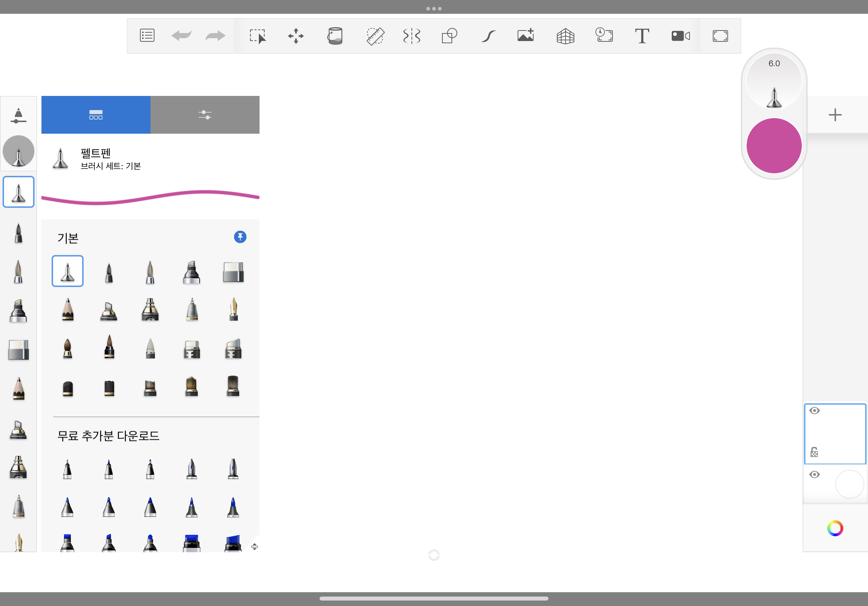Select the chisel marker in 기본 grid
Viewport: 868px width, 606px height.
(192, 272)
